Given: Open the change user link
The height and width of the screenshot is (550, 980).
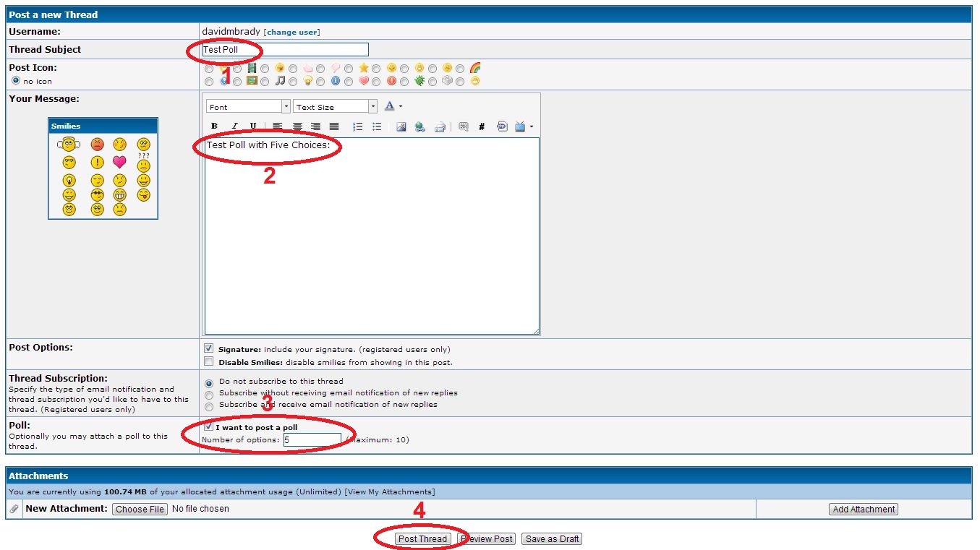Looking at the screenshot, I should pos(291,33).
